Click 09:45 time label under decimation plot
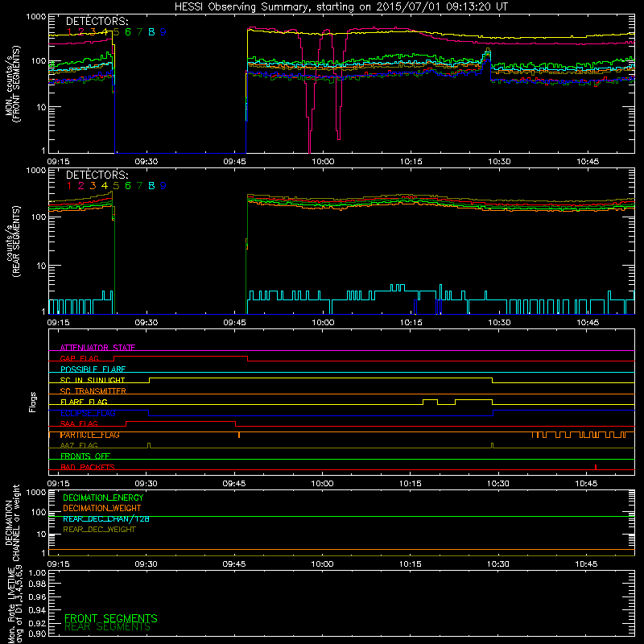This screenshot has width=644, height=644. [234, 564]
